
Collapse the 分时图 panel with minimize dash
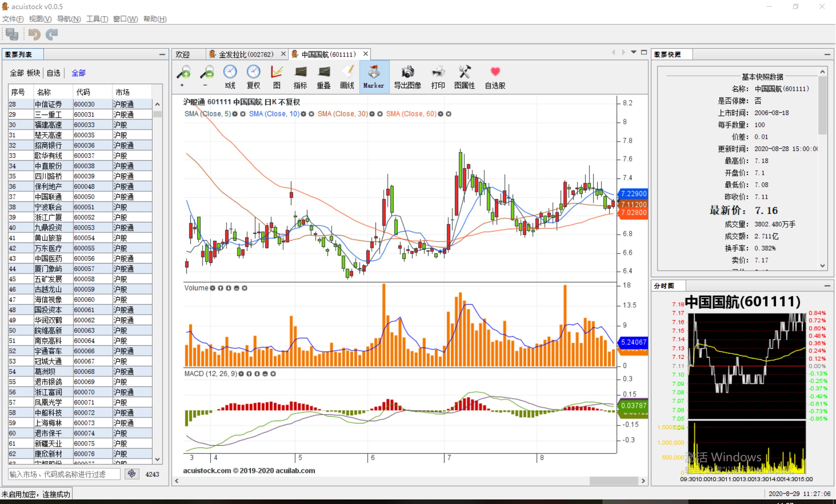pyautogui.click(x=827, y=286)
